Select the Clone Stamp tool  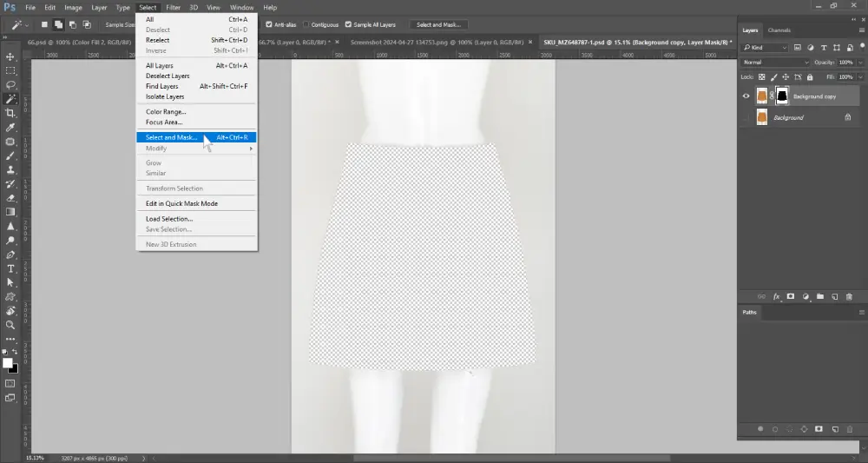tap(10, 170)
